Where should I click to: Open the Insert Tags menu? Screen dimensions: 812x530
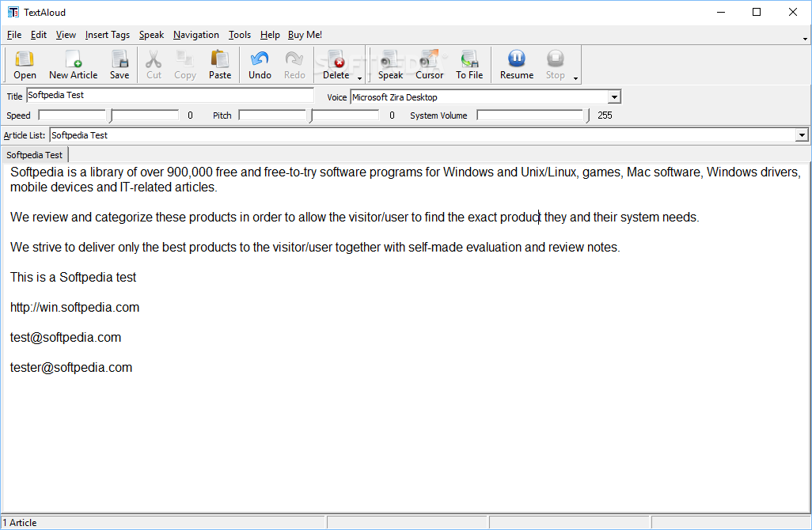point(107,35)
